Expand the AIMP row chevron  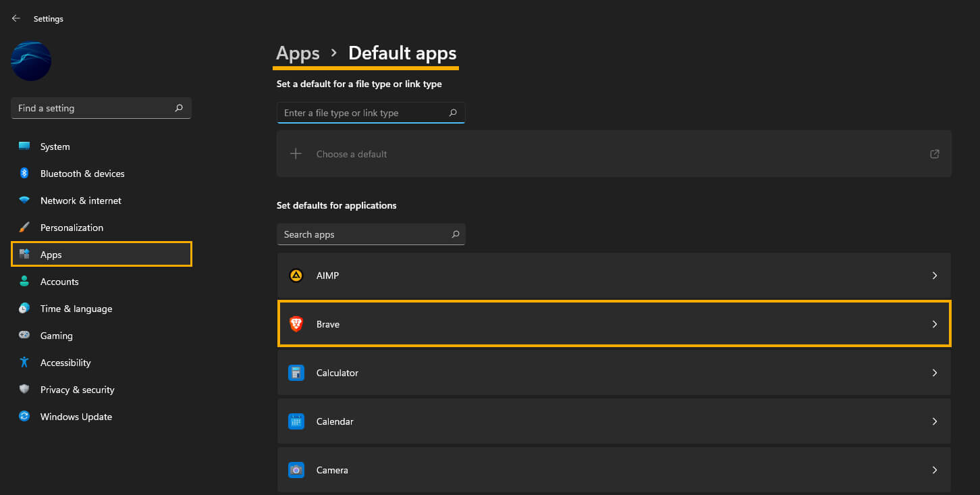935,276
